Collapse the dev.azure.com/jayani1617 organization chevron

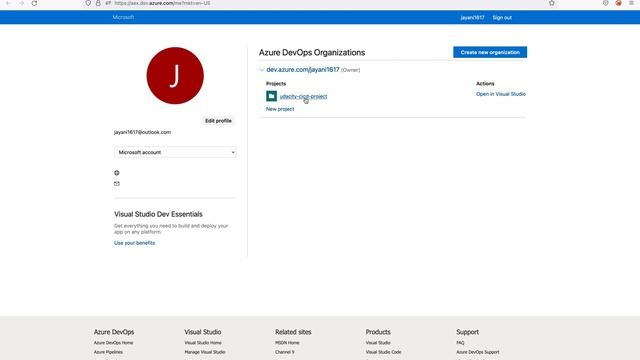coord(262,70)
